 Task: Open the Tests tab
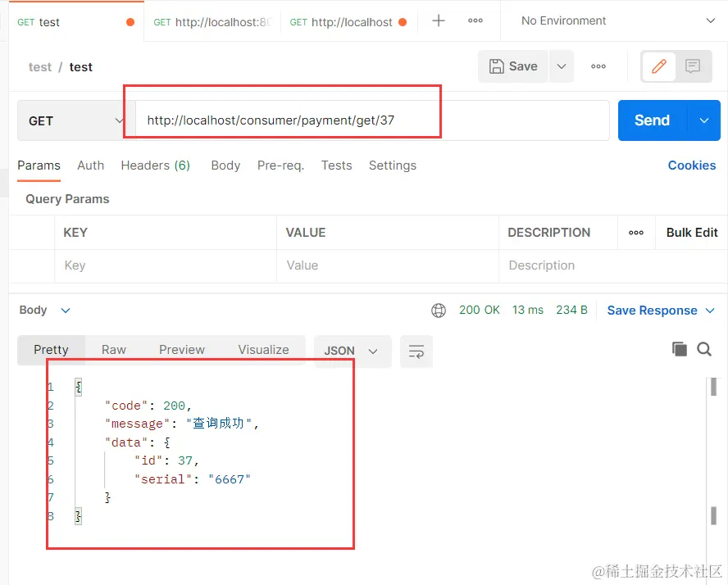click(x=337, y=166)
